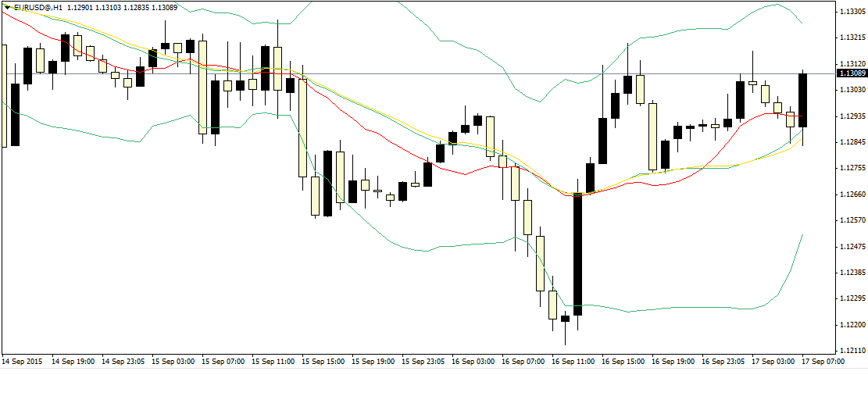Click the large cream candle near 15 Sep 07:00

[x=203, y=86]
